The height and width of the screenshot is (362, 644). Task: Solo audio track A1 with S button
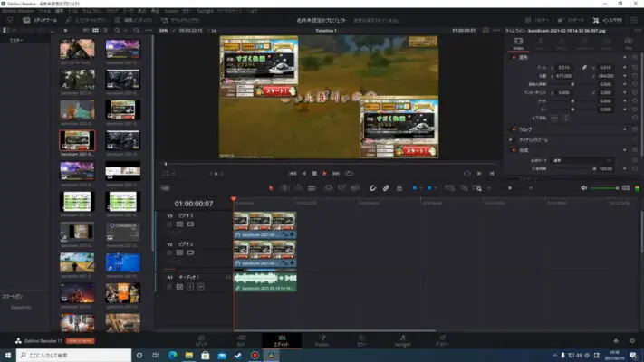coord(190,287)
